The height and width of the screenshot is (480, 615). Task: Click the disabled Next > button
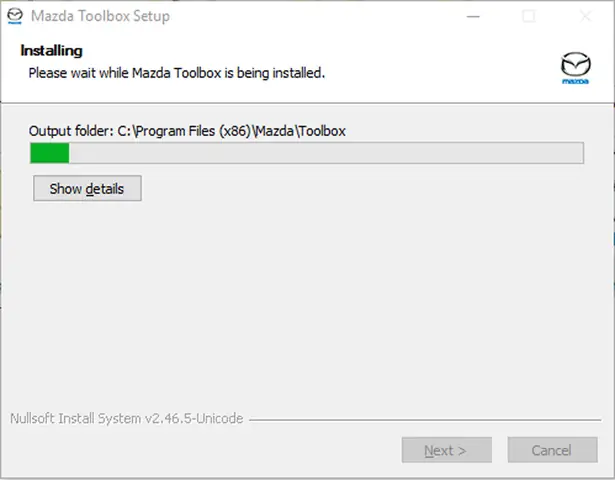(447, 450)
